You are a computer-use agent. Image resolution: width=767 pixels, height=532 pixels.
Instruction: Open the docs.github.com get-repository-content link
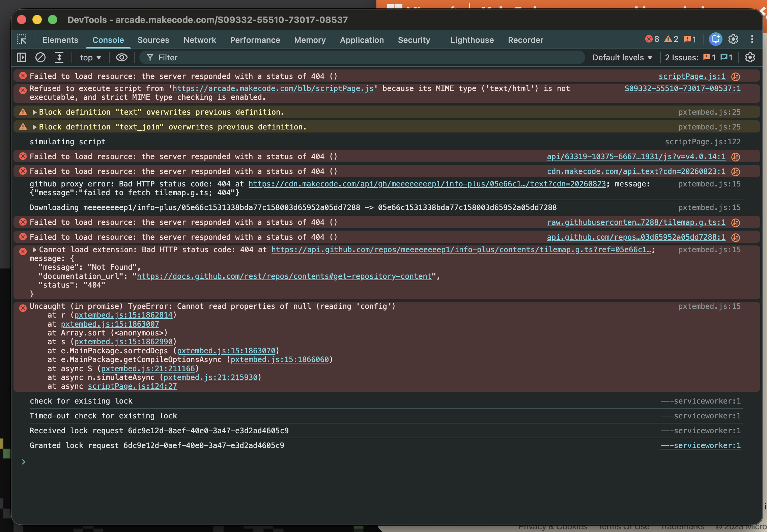(x=284, y=276)
